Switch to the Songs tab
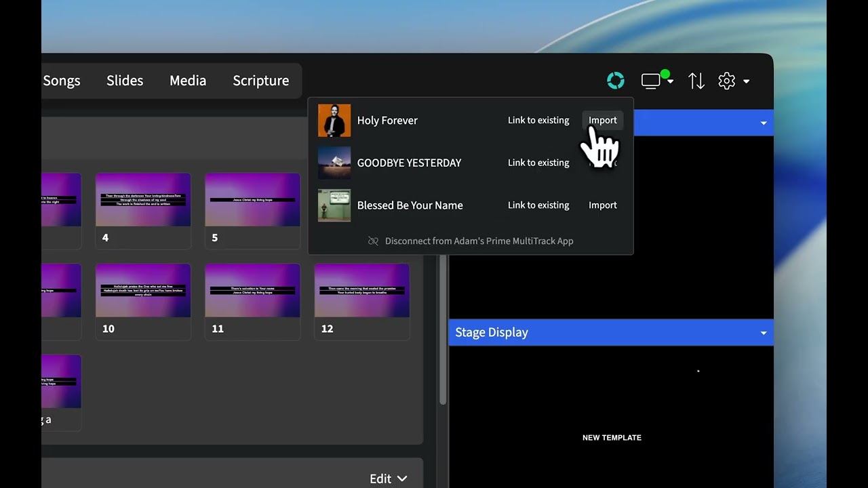Viewport: 868px width, 488px height. (x=62, y=81)
